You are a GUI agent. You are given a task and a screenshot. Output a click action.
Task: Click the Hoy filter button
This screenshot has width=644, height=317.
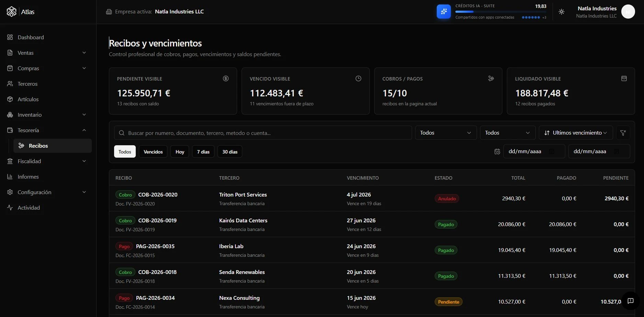[180, 152]
